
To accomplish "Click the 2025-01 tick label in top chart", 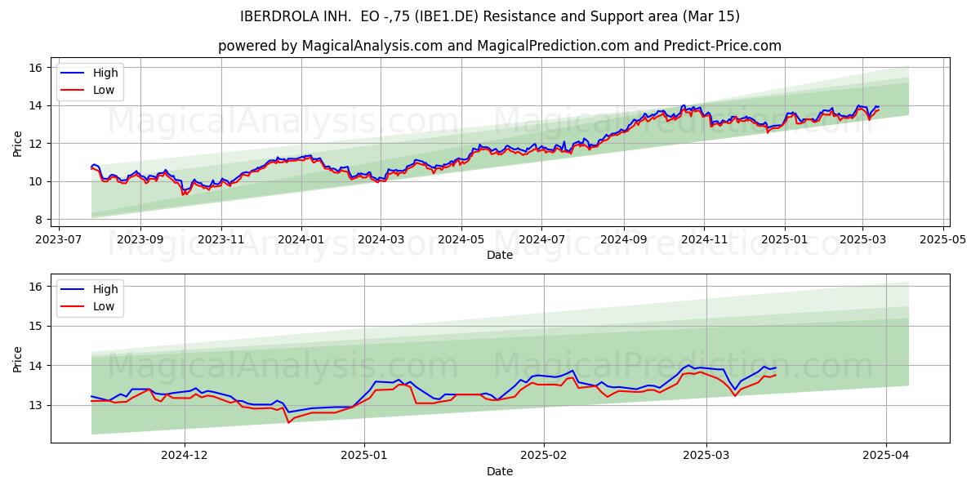I will click(x=785, y=241).
